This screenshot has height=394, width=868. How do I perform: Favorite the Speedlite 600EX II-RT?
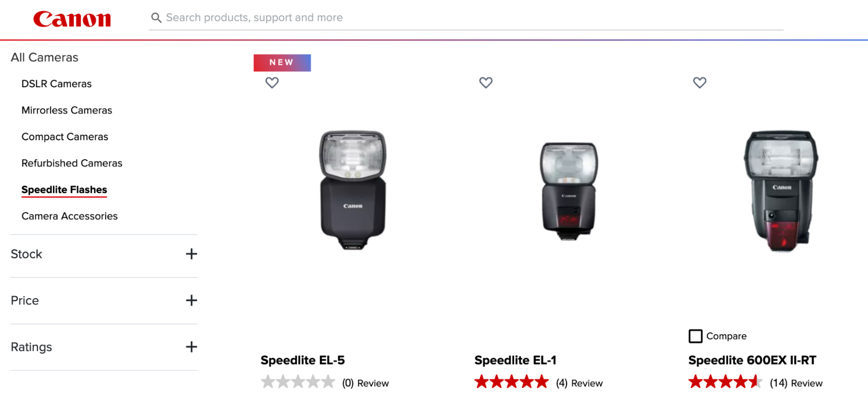[x=700, y=82]
